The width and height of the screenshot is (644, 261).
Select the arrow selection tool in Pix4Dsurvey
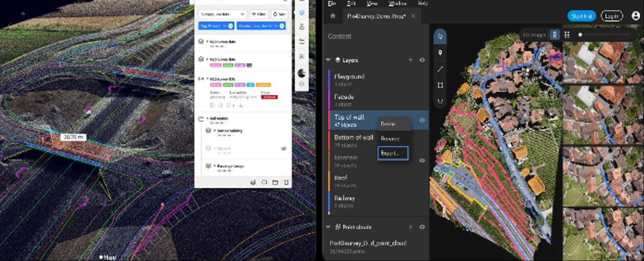tap(440, 36)
